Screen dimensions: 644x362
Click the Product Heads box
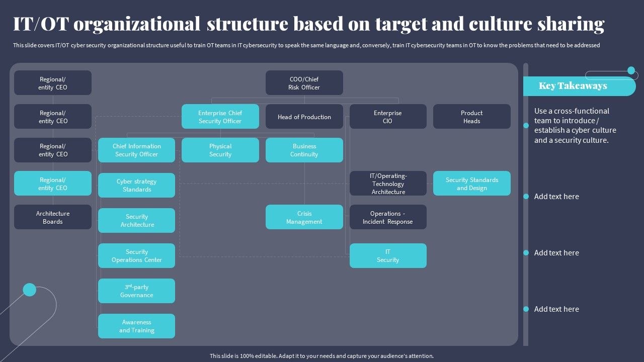pyautogui.click(x=472, y=117)
